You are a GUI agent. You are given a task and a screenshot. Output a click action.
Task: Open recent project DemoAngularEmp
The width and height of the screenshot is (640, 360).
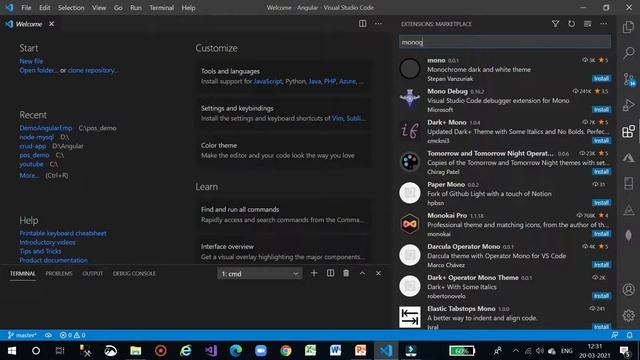tap(46, 128)
